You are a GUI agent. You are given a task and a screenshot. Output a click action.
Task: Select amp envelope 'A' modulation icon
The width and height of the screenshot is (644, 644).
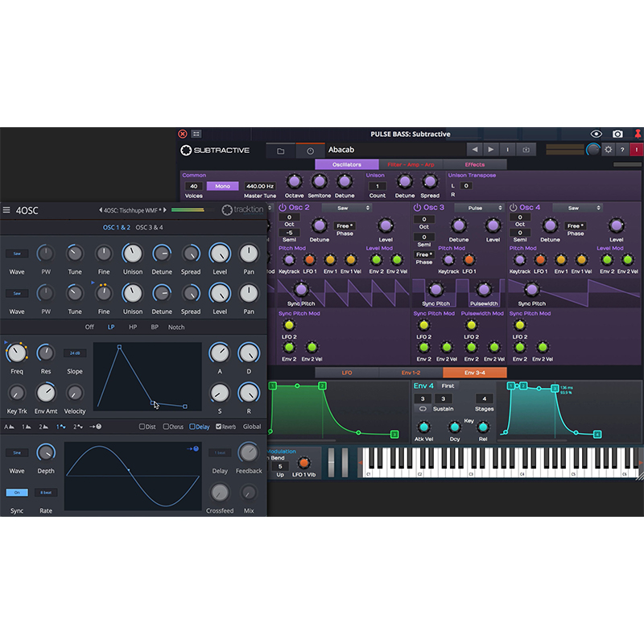point(9,427)
